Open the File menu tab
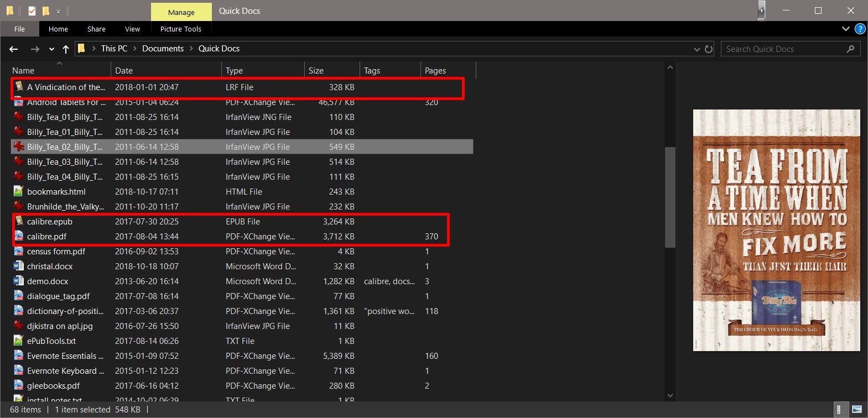Screen dimensions: 868x418 click(x=19, y=29)
